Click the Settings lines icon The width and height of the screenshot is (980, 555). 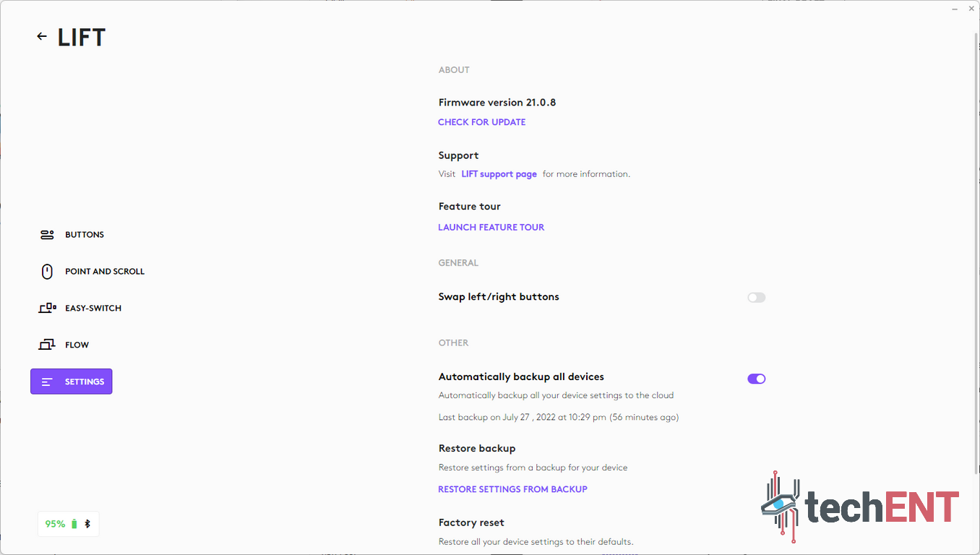click(x=47, y=382)
